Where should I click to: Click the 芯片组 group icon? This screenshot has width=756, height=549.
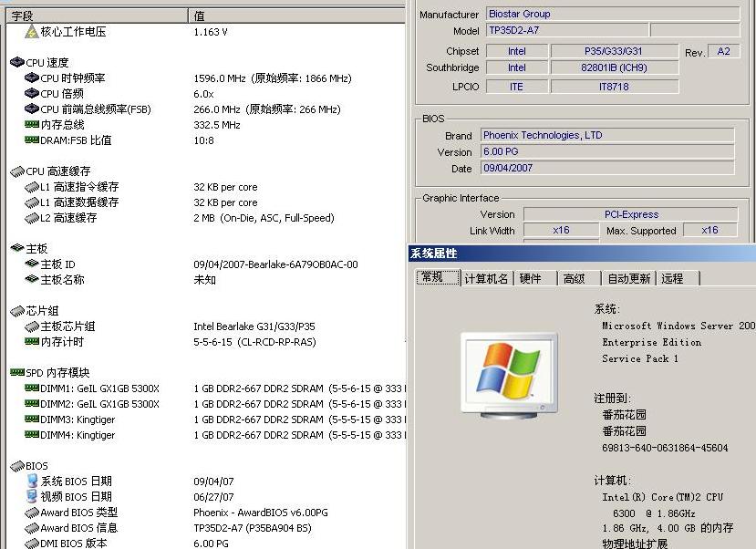[x=17, y=311]
